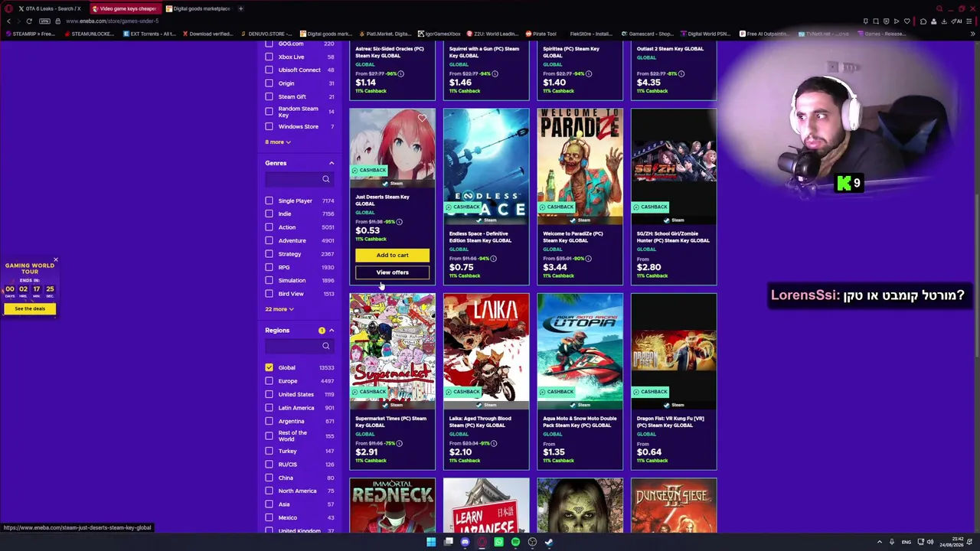
Task: Show more bookmarks overflow chevron
Action: (x=972, y=34)
